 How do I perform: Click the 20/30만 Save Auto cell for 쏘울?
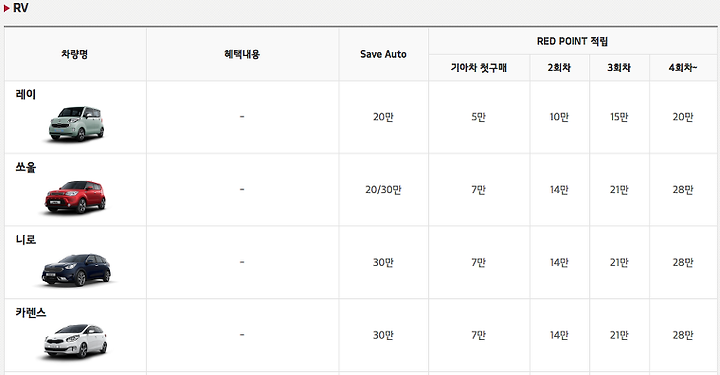383,190
